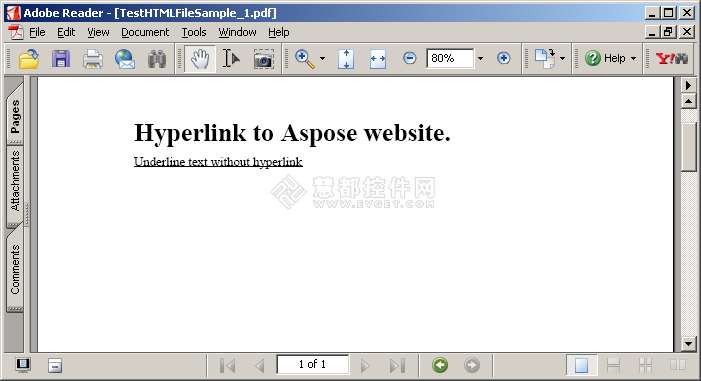The width and height of the screenshot is (701, 381).
Task: Open Search with the binoculars icon
Action: point(157,59)
